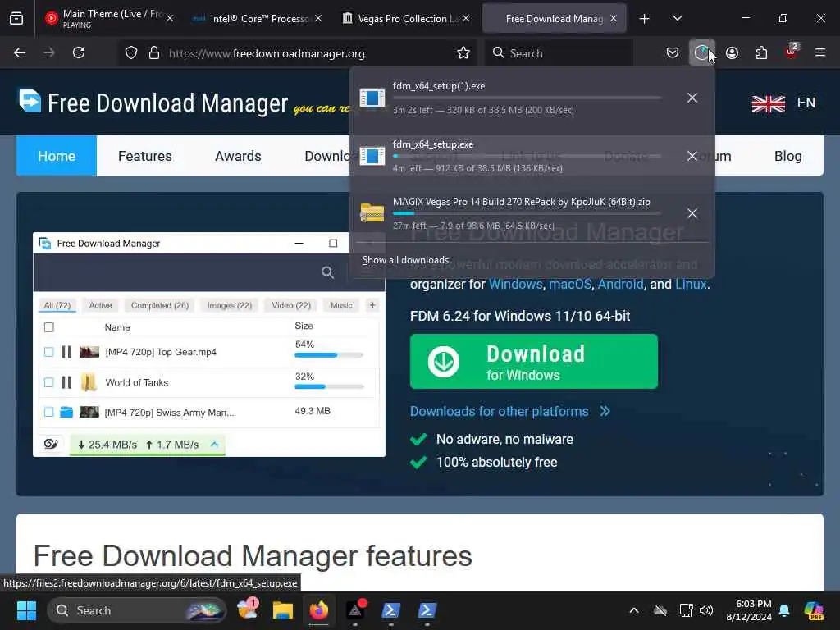Change language via UK flag

[768, 103]
